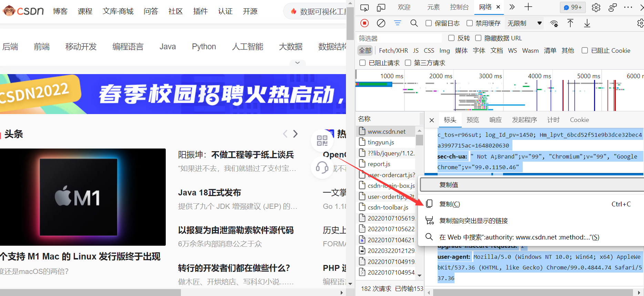
Task: Open Python category link
Action: pyautogui.click(x=204, y=47)
